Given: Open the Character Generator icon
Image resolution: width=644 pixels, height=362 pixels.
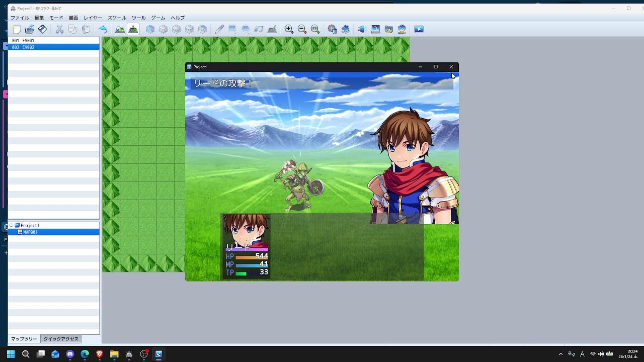Looking at the screenshot, I should pos(401,29).
